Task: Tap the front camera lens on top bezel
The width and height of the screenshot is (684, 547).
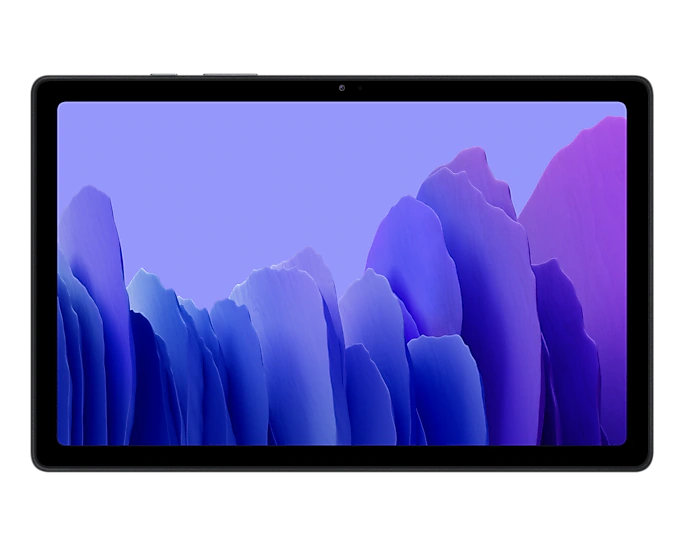Action: [x=342, y=88]
